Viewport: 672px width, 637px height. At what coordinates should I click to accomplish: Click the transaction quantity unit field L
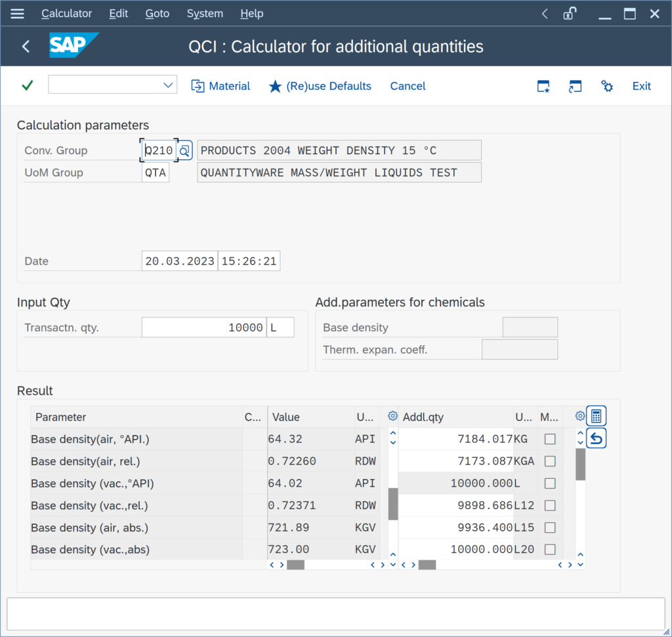point(280,328)
